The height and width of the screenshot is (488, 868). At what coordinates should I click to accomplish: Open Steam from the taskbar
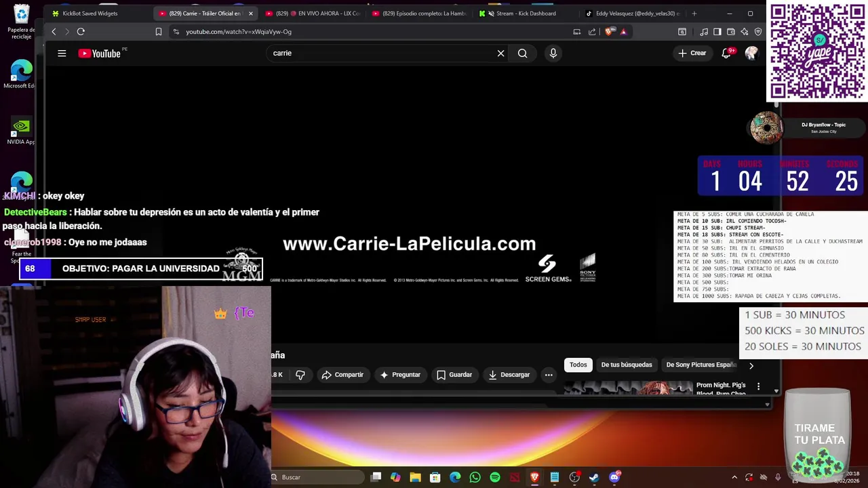(594, 477)
